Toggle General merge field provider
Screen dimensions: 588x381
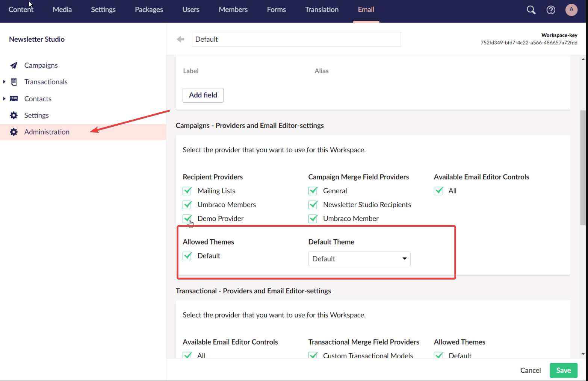click(x=313, y=191)
